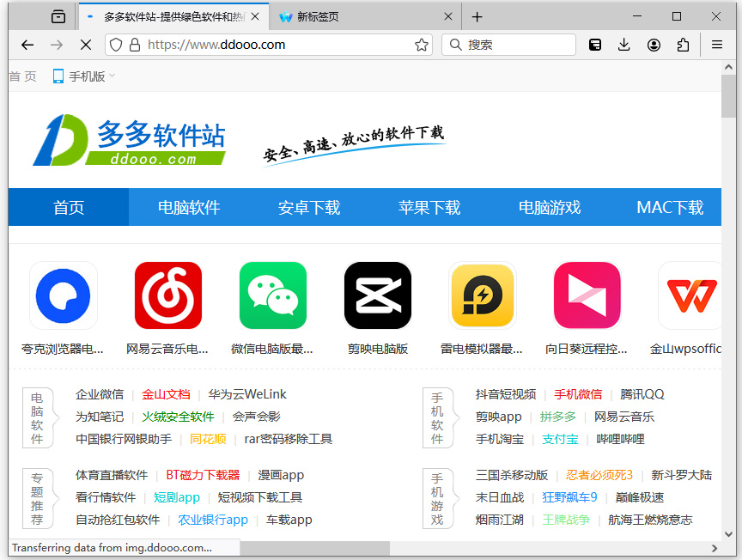
Task: Open the 向日葵远程控制 app icon
Action: coord(587,295)
